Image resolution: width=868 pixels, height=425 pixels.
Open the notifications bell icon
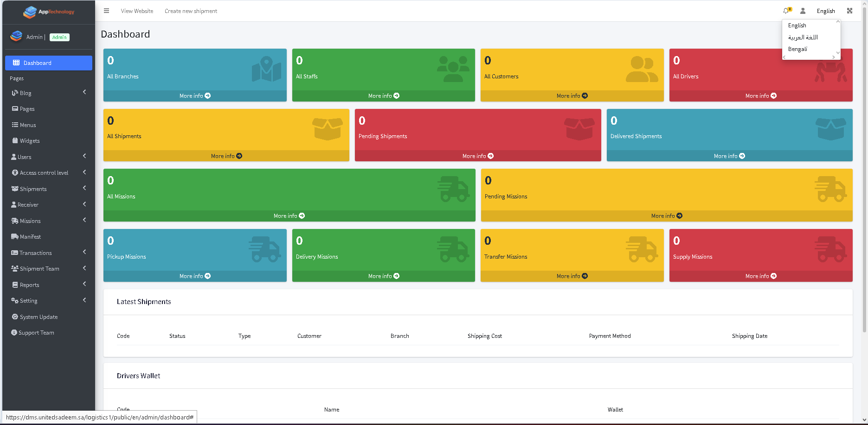(786, 11)
